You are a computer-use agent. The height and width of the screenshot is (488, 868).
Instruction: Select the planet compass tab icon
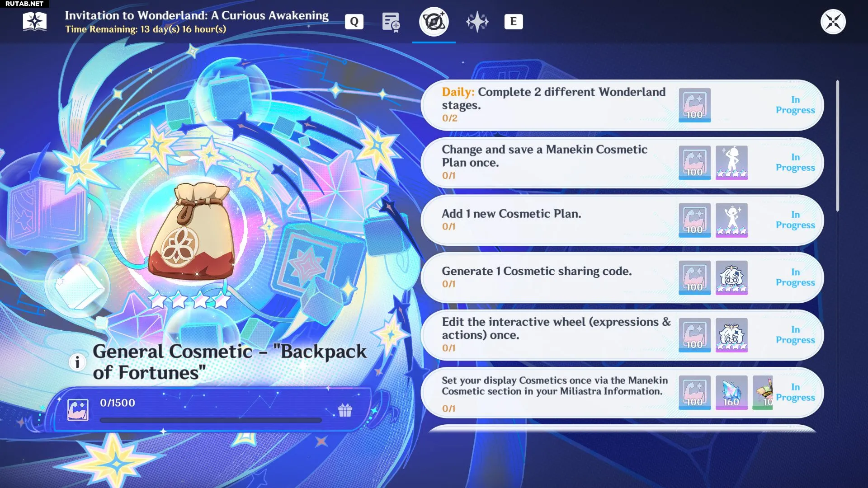[434, 22]
